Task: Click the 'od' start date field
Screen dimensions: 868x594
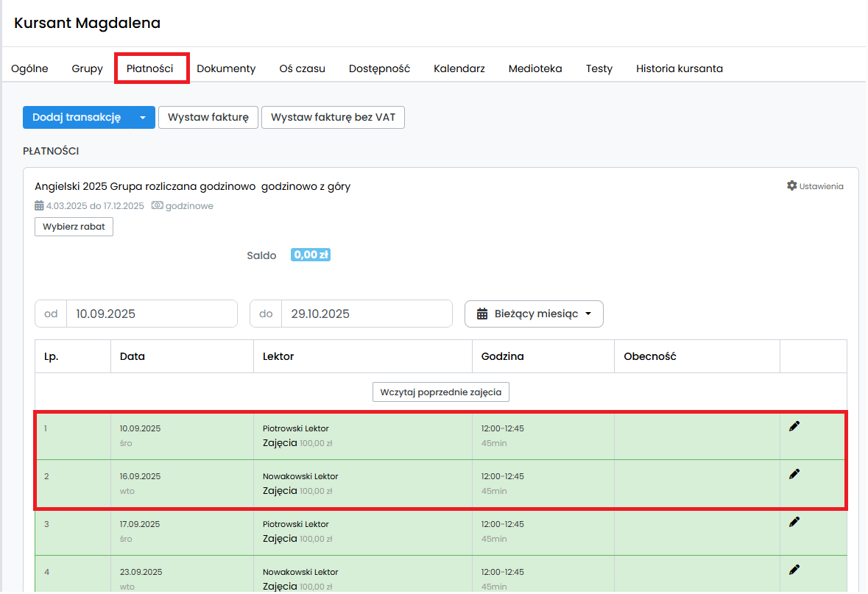Action: [x=152, y=314]
